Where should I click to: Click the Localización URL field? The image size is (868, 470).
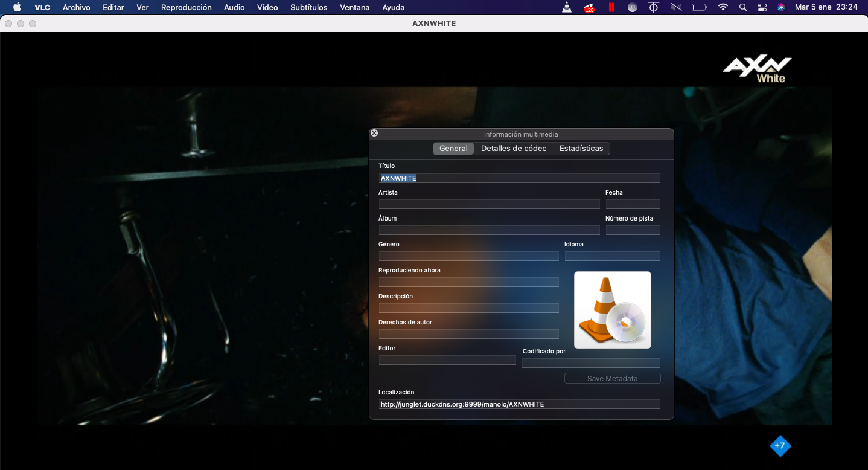click(x=519, y=404)
